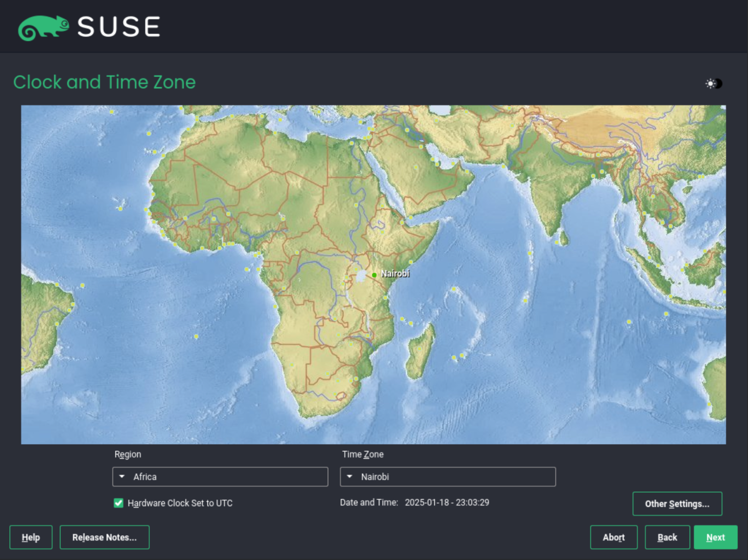
Task: Click the Next button to continue
Action: pyautogui.click(x=715, y=537)
